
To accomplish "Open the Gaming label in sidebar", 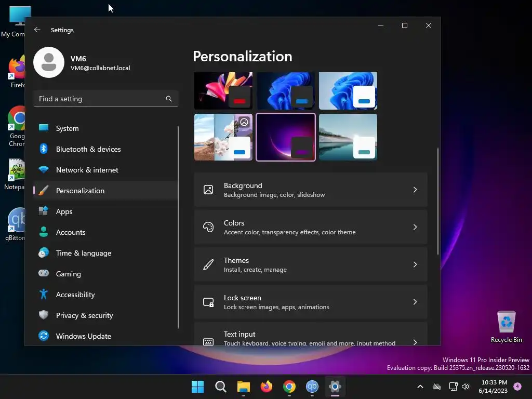I will click(68, 274).
